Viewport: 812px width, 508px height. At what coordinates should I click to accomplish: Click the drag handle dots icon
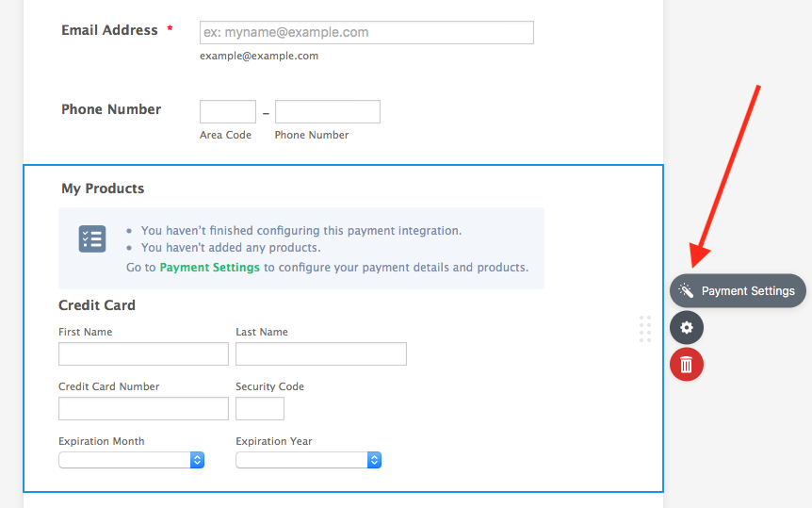pyautogui.click(x=645, y=328)
